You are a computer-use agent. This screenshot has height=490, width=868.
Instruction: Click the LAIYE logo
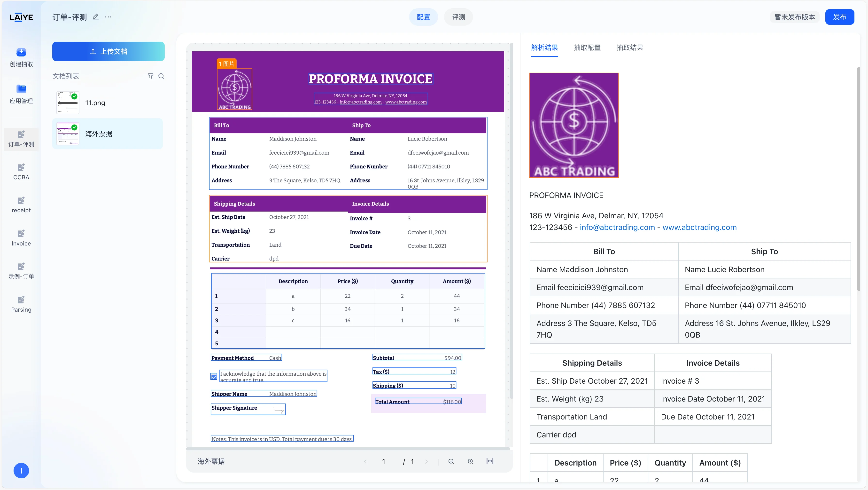click(x=21, y=17)
